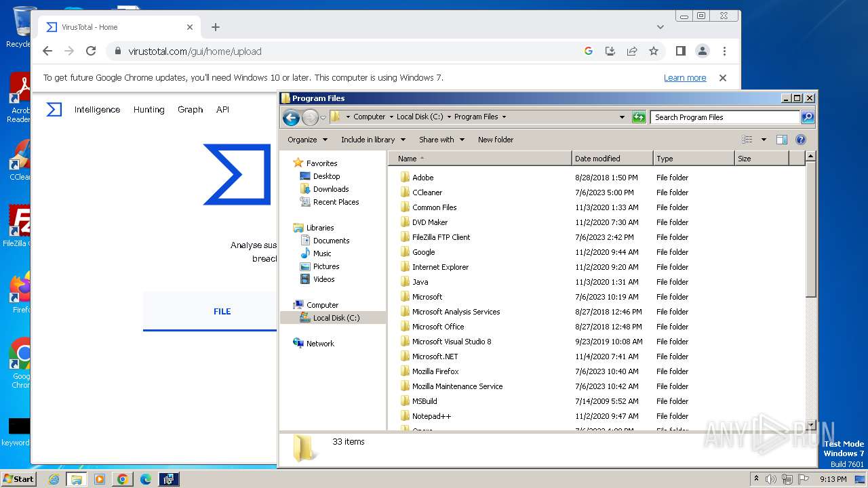This screenshot has height=488, width=868.
Task: Open the Chrome three-dot menu
Action: tap(724, 51)
